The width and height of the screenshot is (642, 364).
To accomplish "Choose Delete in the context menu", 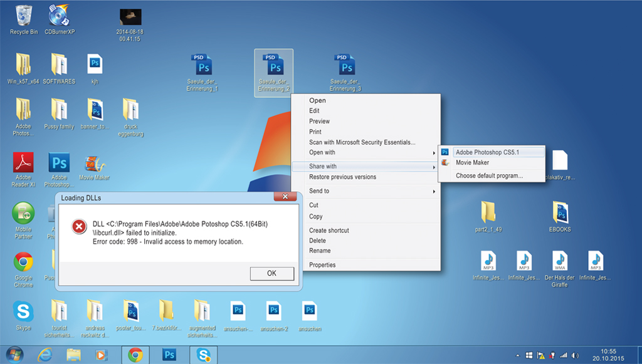I will click(366, 241).
